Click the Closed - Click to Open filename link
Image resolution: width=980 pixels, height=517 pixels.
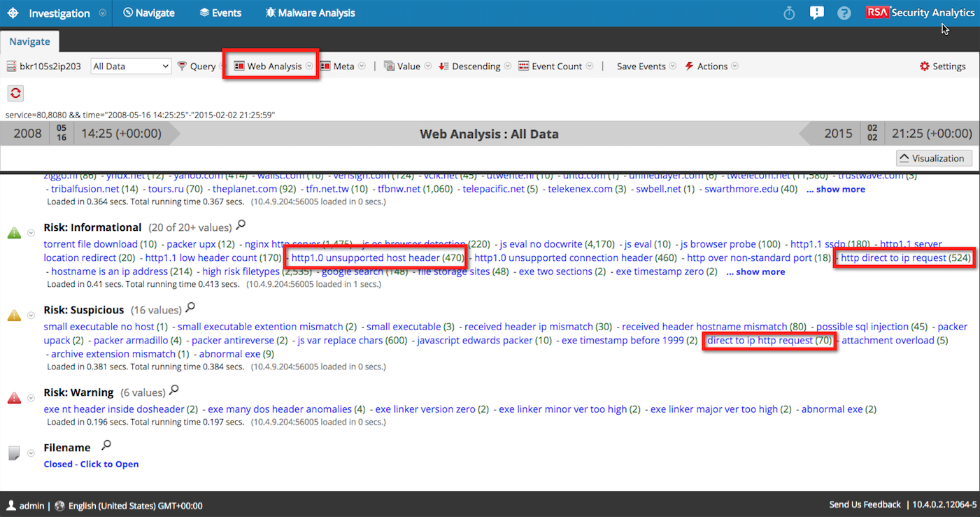91,463
